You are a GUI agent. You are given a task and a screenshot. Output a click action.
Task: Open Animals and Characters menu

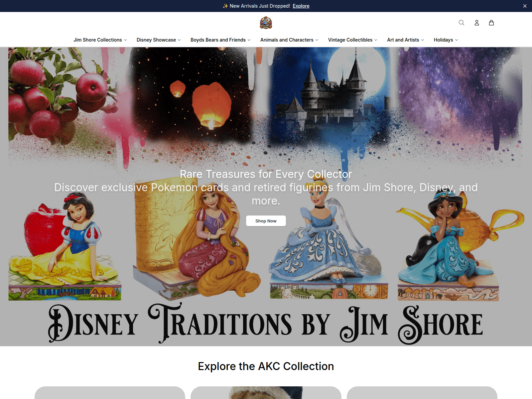(289, 40)
